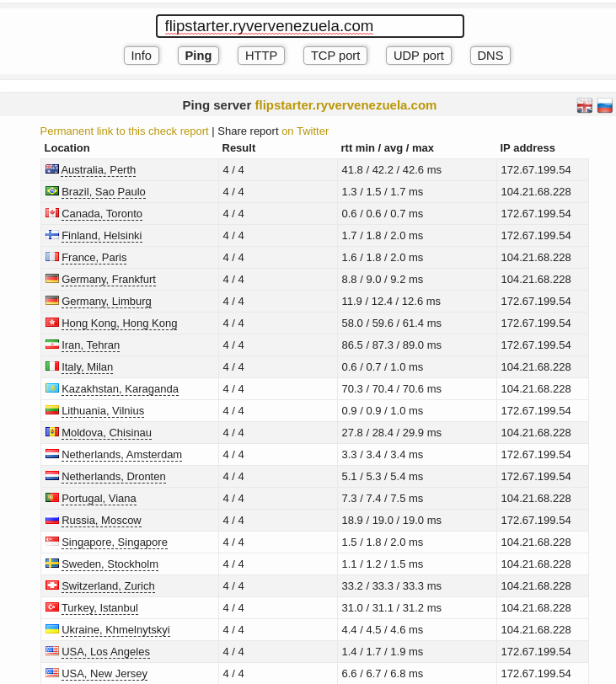
Task: Open the UDP port check tab
Action: click(418, 56)
